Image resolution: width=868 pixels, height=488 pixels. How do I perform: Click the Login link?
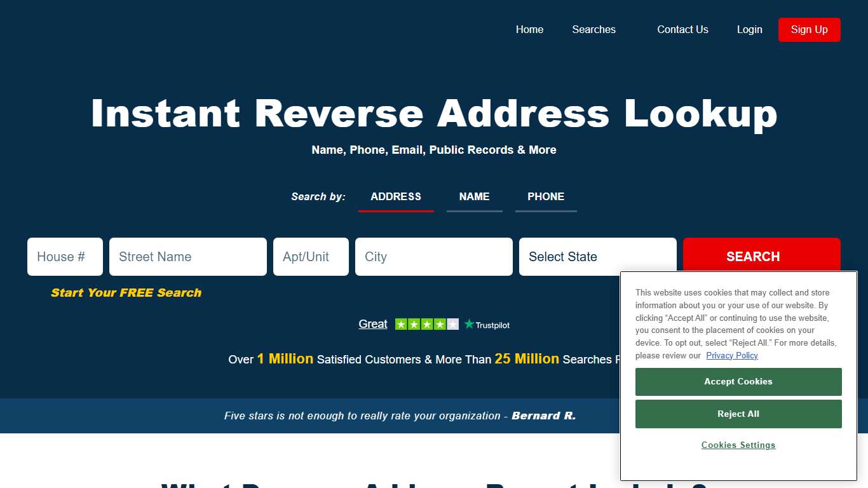pyautogui.click(x=749, y=29)
